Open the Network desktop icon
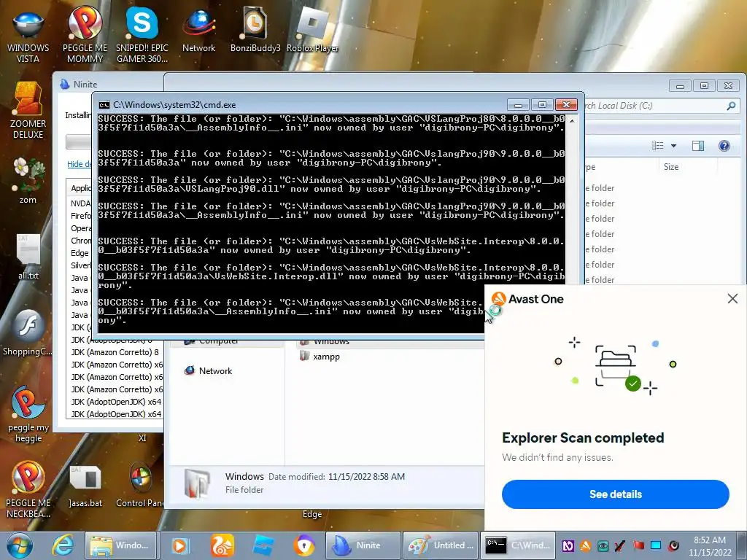The width and height of the screenshot is (747, 560). [x=198, y=30]
